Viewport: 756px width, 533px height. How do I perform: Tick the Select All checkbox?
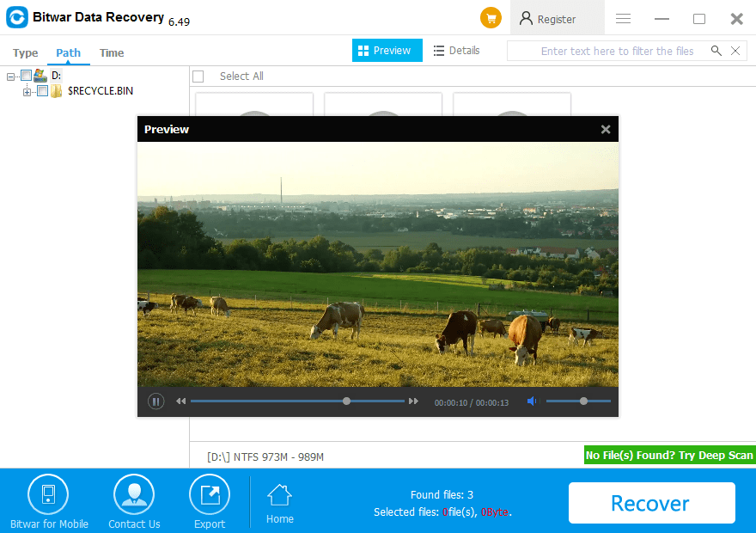click(198, 77)
